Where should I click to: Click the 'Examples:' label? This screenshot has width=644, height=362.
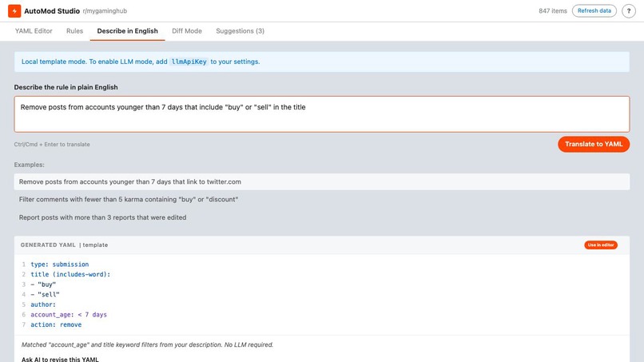click(29, 165)
